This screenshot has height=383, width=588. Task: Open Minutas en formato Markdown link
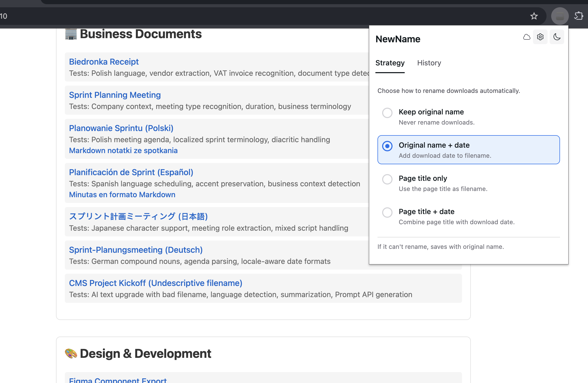click(122, 195)
